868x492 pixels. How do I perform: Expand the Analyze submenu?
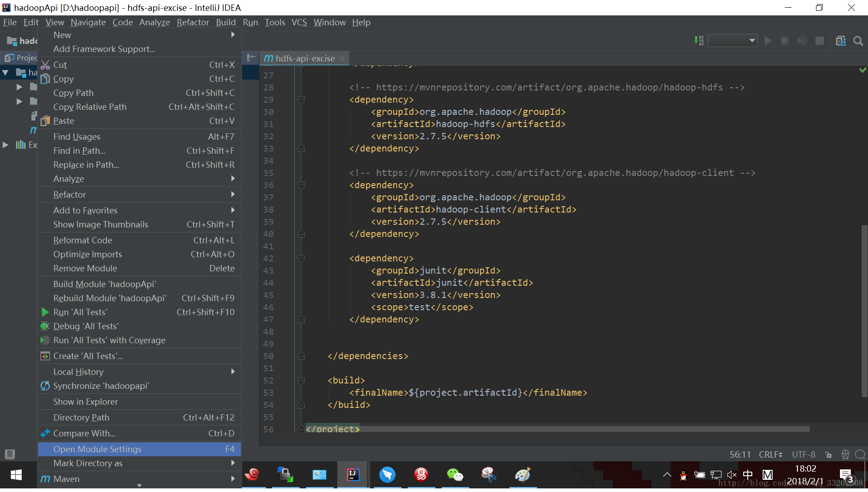(x=139, y=179)
